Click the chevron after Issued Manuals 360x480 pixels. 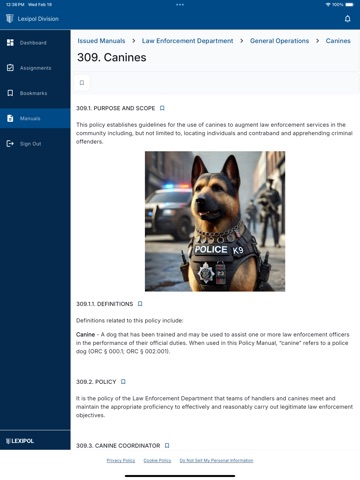[x=134, y=41]
